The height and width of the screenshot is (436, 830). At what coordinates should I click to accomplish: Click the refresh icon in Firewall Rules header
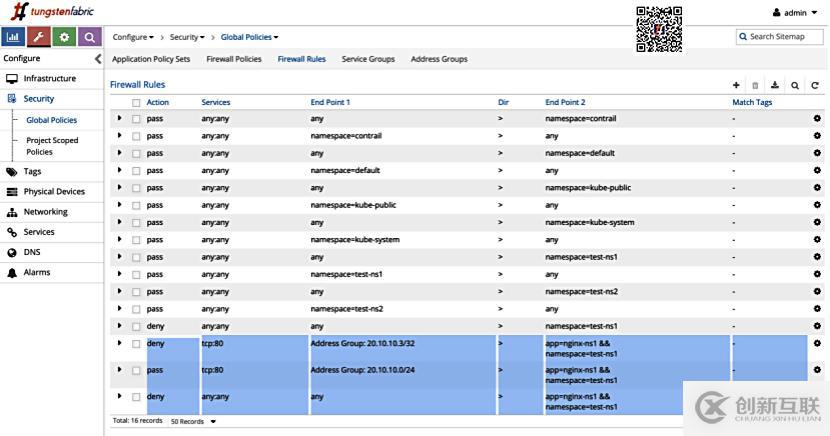pos(815,86)
